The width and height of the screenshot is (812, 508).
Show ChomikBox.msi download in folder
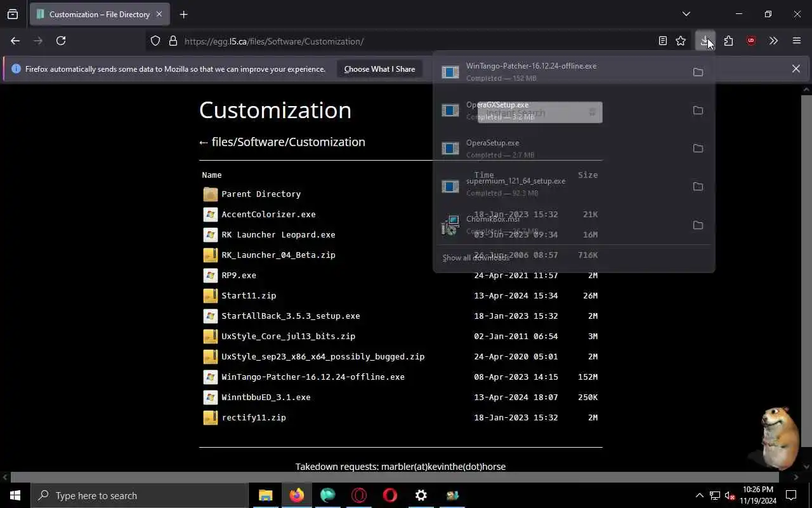pos(698,225)
